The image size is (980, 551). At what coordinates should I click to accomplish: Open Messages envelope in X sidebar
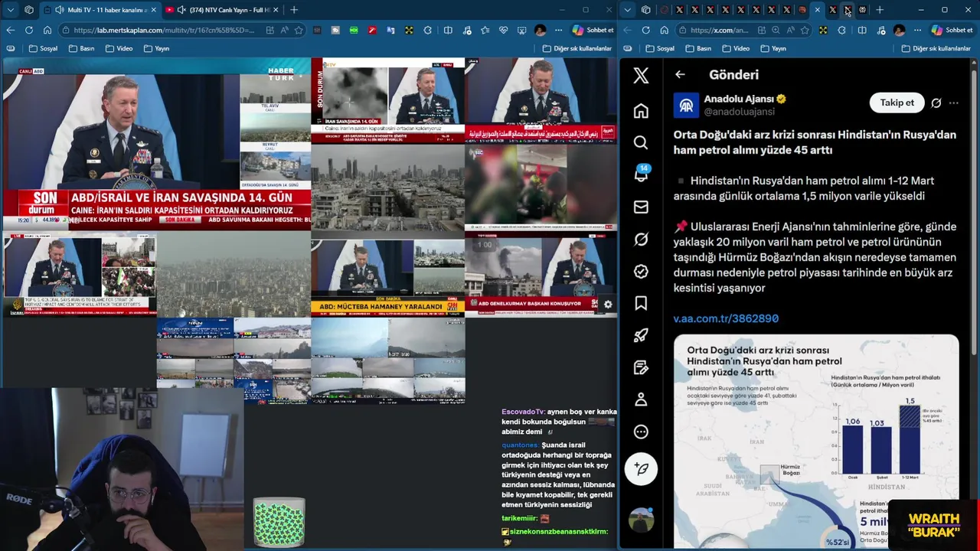[x=641, y=207]
